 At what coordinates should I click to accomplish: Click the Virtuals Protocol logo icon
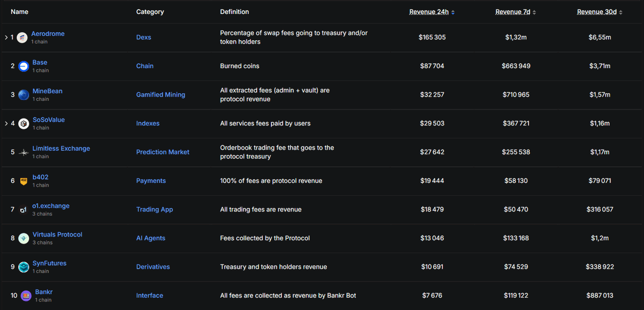coord(24,239)
